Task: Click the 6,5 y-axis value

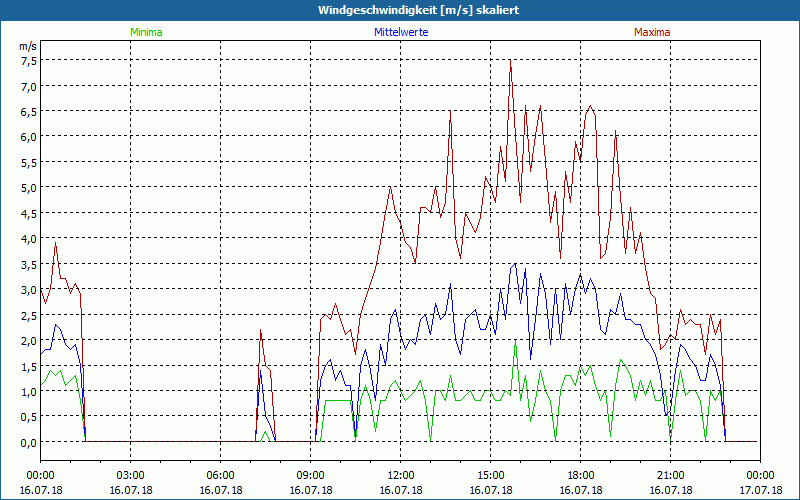Action: point(29,112)
